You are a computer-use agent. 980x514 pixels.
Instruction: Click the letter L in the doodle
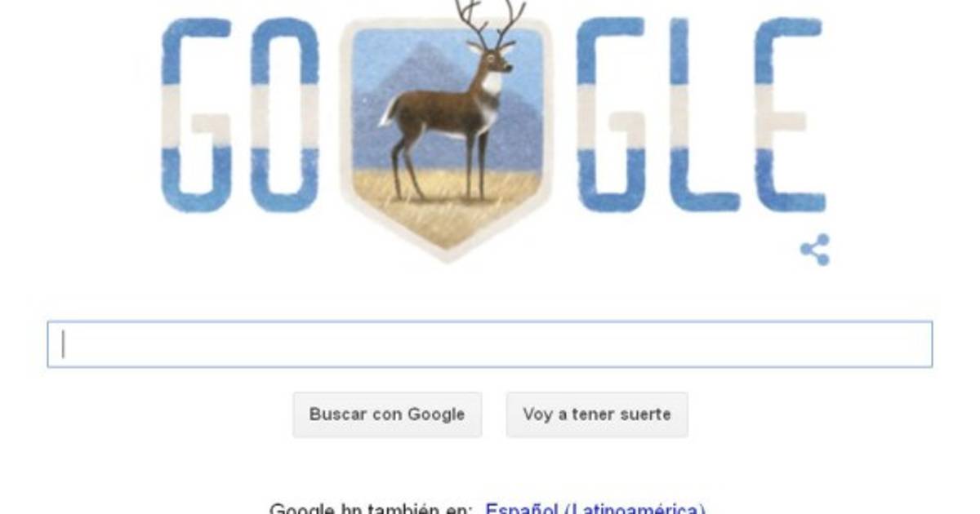(700, 115)
